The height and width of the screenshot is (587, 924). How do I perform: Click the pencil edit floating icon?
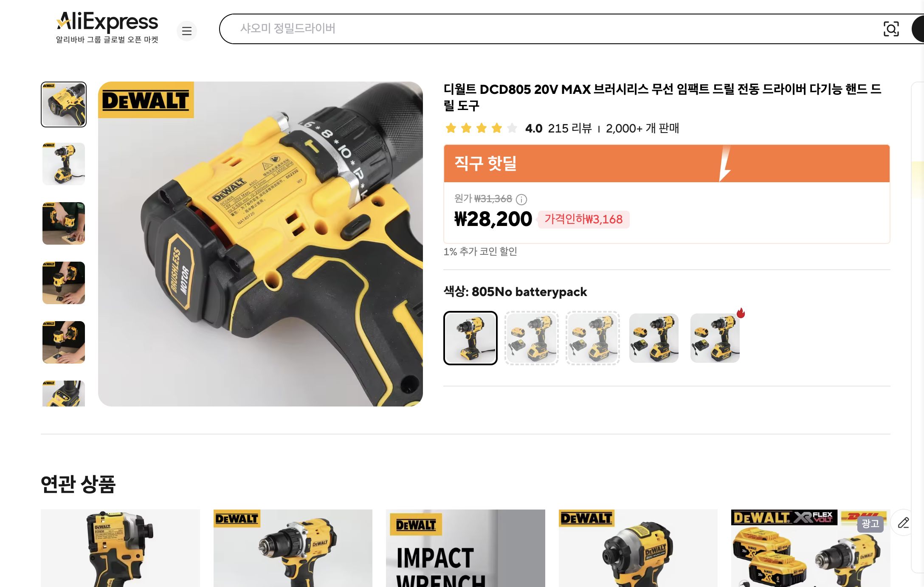(903, 522)
